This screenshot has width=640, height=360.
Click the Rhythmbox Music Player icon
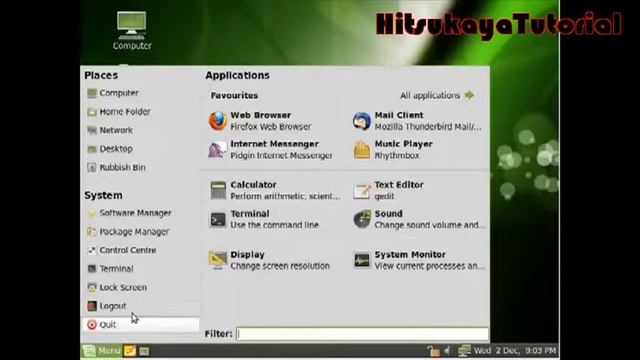[362, 149]
